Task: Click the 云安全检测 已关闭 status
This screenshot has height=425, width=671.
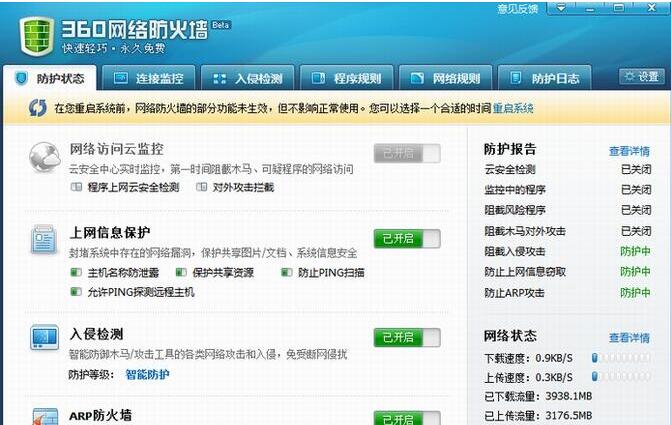Action: pyautogui.click(x=636, y=169)
